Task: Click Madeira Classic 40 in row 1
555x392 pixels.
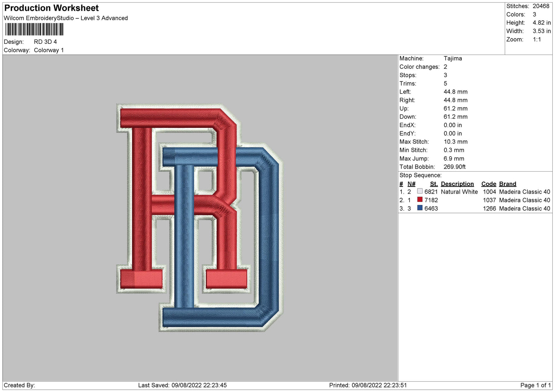Action: pos(525,192)
